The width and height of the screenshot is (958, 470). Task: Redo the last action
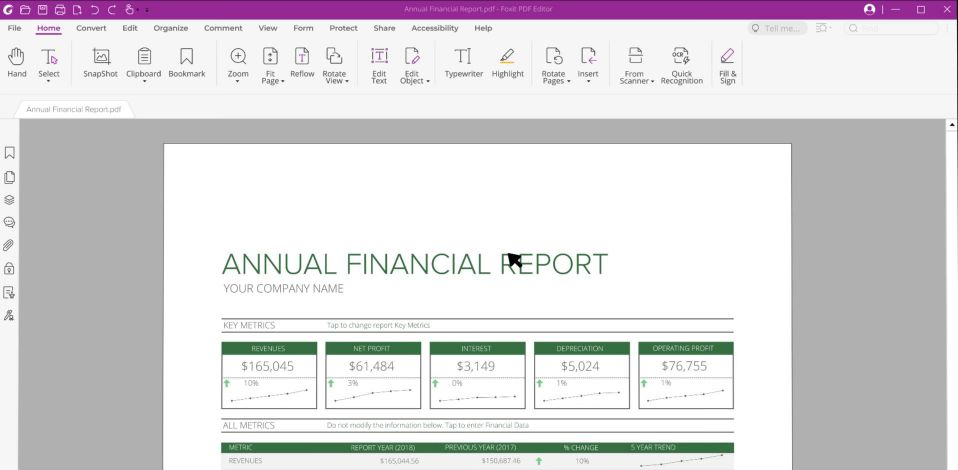click(x=112, y=10)
